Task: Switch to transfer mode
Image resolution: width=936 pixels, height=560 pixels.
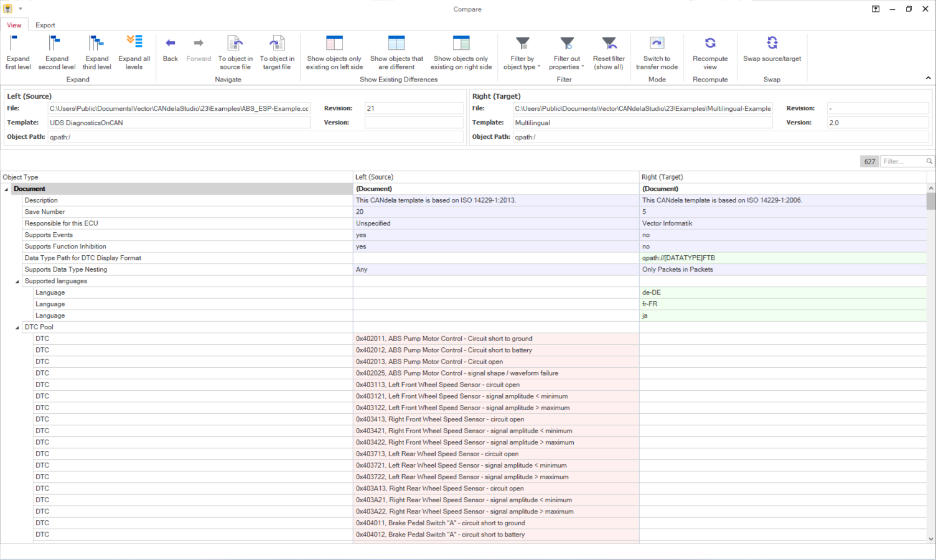Action: point(657,53)
